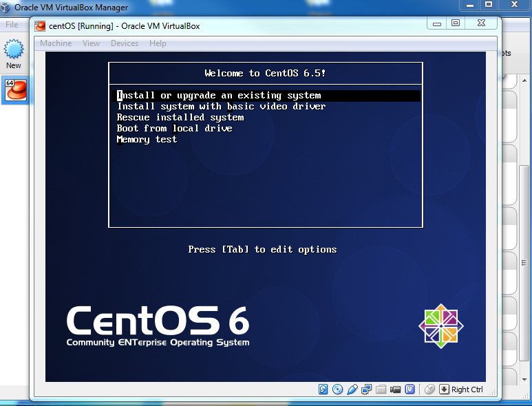This screenshot has height=406, width=532.
Task: Click the Manager scrollbar down arrow
Action: coord(524,380)
